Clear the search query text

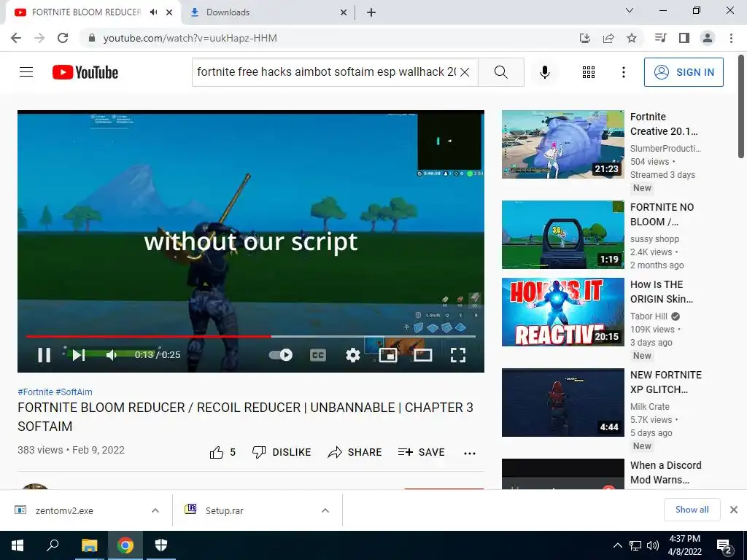(x=465, y=72)
